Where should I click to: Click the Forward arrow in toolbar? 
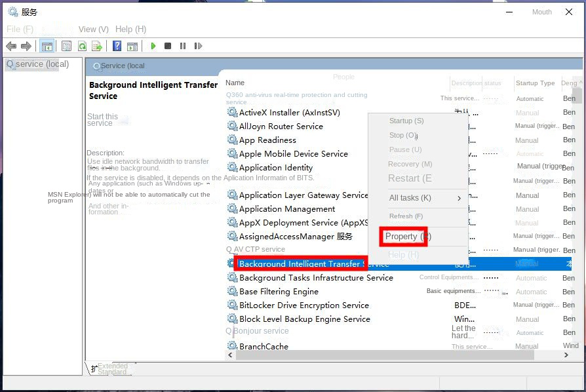pyautogui.click(x=26, y=46)
